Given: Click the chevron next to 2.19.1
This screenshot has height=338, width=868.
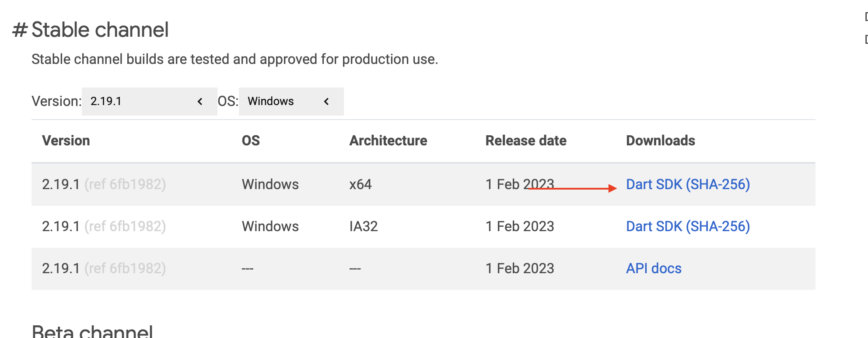Looking at the screenshot, I should (199, 101).
